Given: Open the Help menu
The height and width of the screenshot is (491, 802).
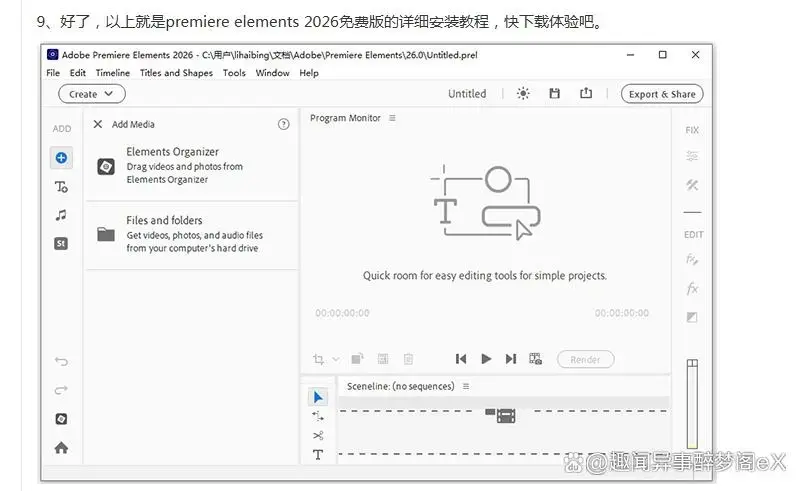Looking at the screenshot, I should pos(309,73).
